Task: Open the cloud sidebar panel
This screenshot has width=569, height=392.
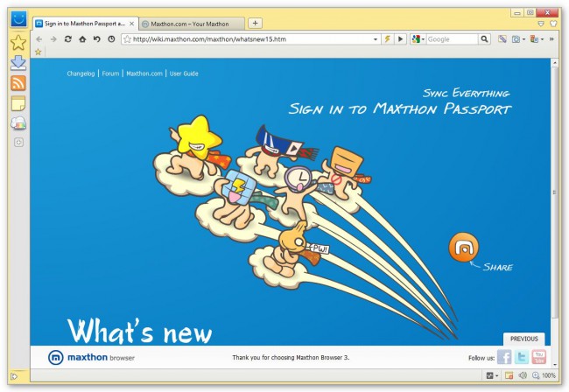Action: click(18, 123)
